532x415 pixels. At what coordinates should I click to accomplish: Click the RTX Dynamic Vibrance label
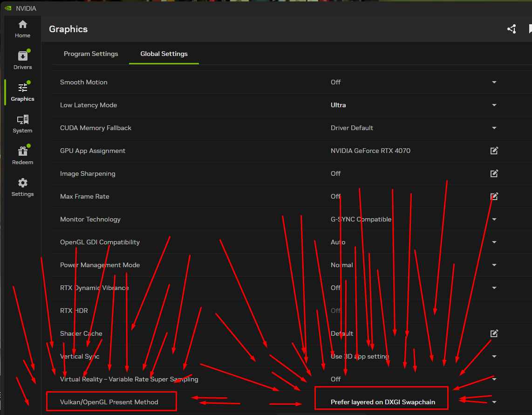[94, 288]
